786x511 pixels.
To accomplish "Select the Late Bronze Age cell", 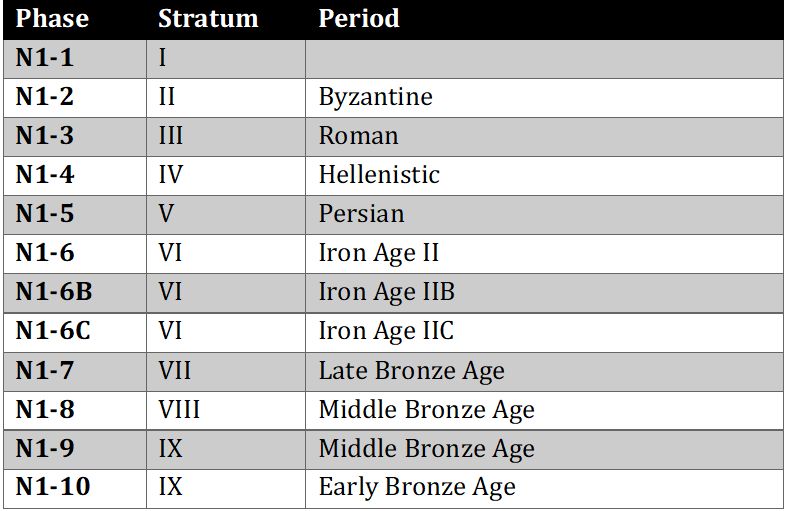I will 411,371.
